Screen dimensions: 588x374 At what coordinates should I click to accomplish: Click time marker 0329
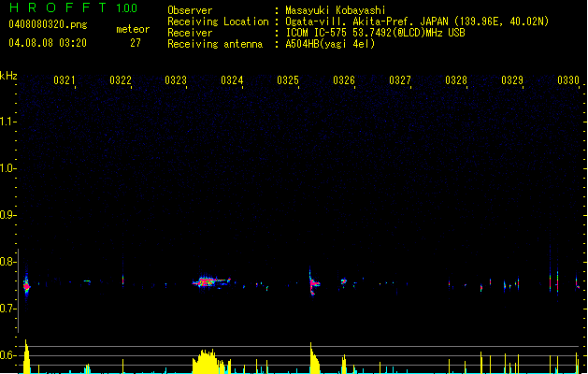[512, 80]
